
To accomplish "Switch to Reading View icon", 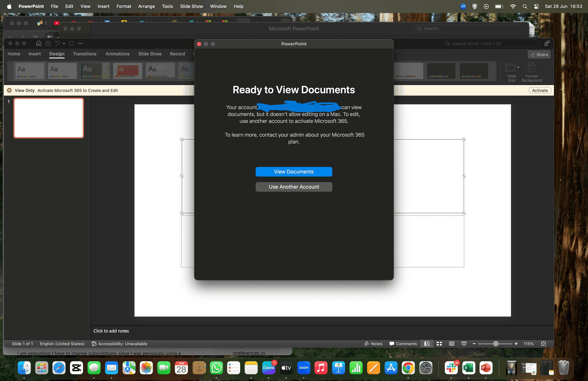I will (x=451, y=344).
